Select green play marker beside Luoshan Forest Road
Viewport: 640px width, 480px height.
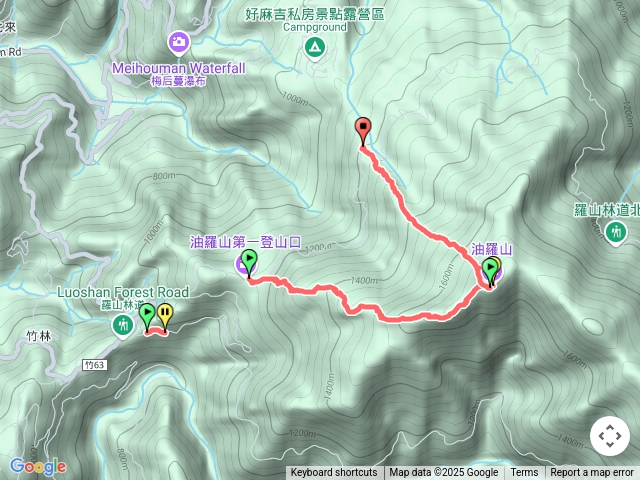[147, 316]
